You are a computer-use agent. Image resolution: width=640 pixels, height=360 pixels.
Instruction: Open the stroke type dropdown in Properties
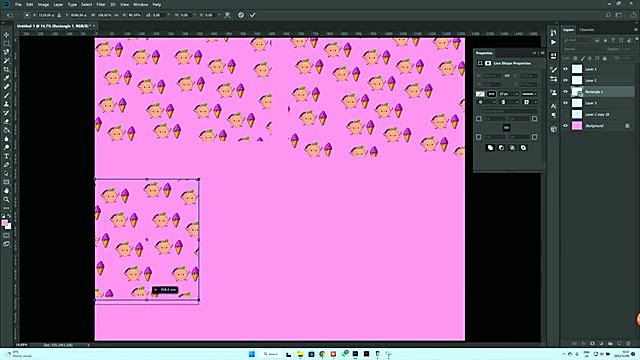pos(529,94)
